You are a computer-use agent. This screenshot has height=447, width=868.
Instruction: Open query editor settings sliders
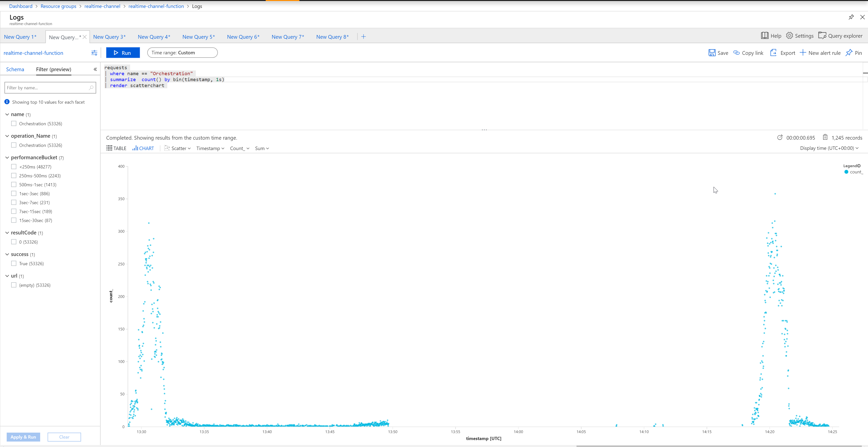pos(94,53)
